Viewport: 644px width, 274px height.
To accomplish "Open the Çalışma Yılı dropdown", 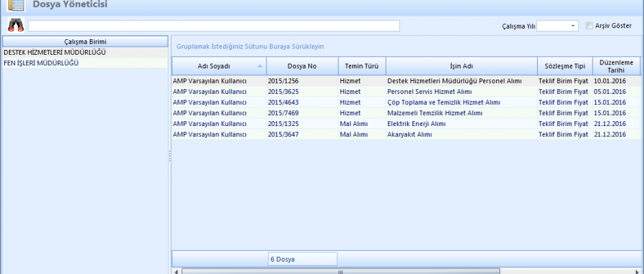I will (573, 26).
